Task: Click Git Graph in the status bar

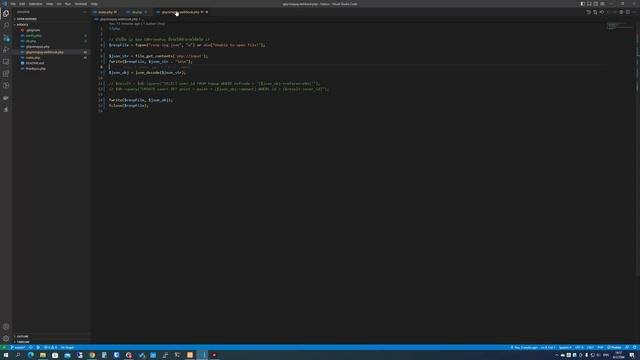Action: point(67,347)
